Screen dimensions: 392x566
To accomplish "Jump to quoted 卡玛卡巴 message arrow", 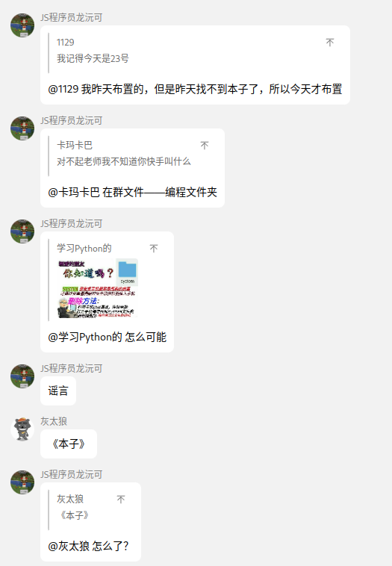I will click(x=205, y=146).
